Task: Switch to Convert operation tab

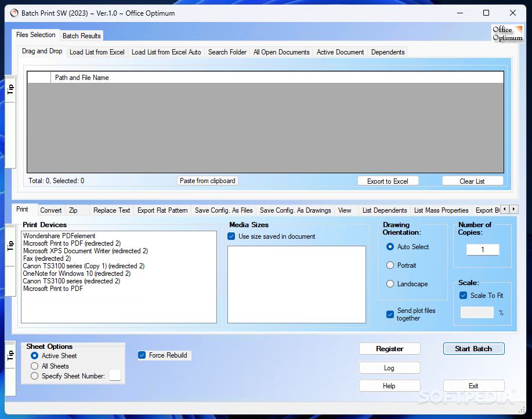Action: [x=51, y=210]
